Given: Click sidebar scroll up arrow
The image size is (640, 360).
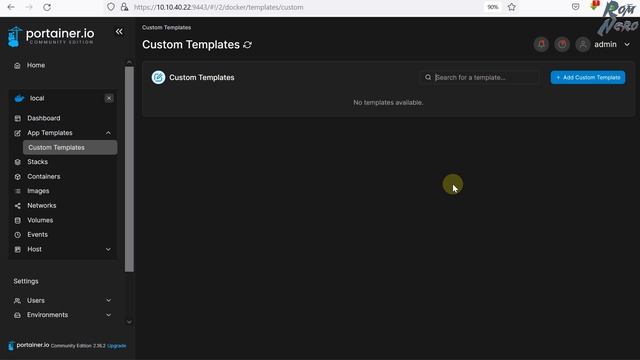Looking at the screenshot, I should 129,62.
